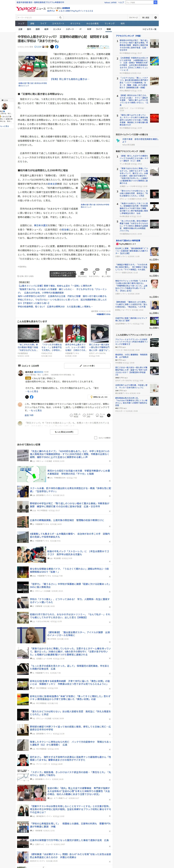Open the 速報 tab
This screenshot has height=868, width=174.
click(x=32, y=24)
